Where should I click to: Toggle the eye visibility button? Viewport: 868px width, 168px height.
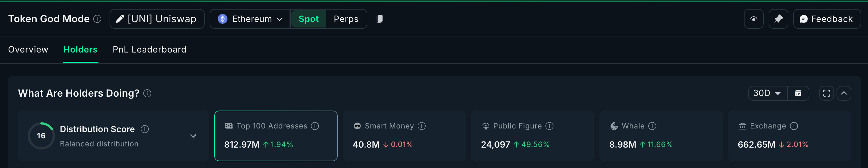click(x=753, y=19)
